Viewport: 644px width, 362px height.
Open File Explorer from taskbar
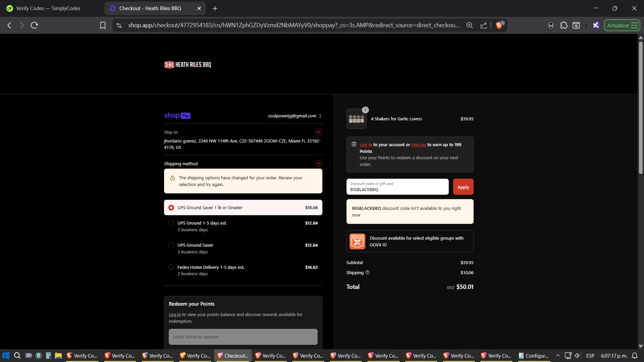[x=58, y=356]
